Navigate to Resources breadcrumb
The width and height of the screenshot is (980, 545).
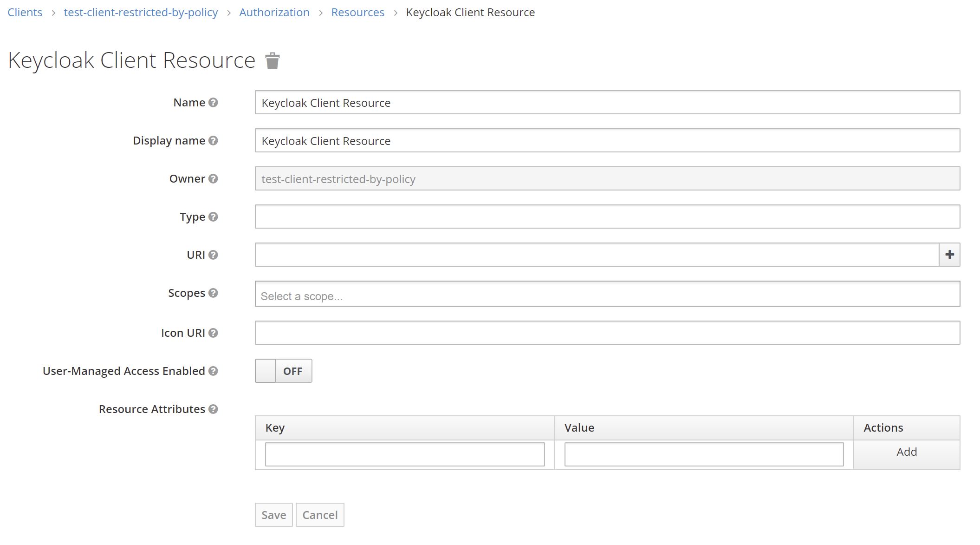(358, 13)
